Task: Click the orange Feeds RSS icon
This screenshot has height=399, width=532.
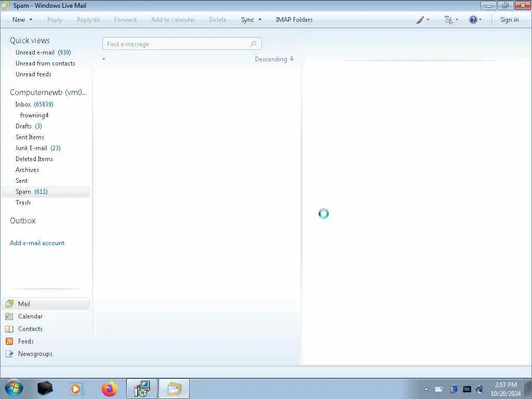Action: [x=9, y=341]
